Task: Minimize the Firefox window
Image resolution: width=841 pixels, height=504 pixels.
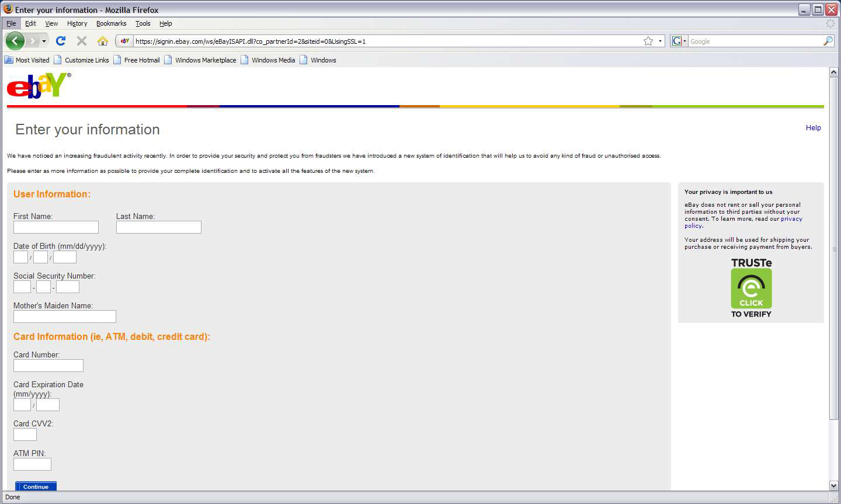Action: pos(804,9)
